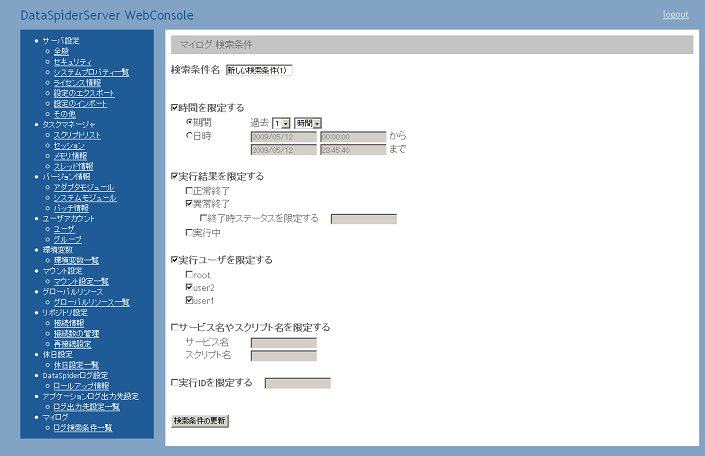
Task: Click the 検索条件の更新 button
Action: [200, 421]
